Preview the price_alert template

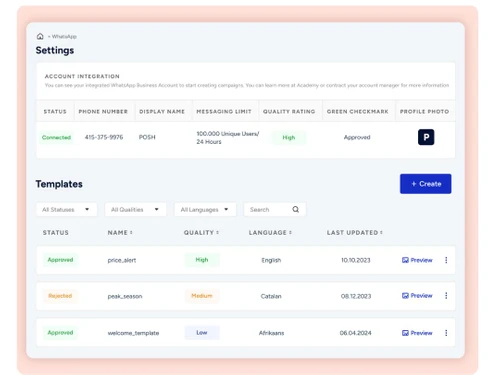417,260
